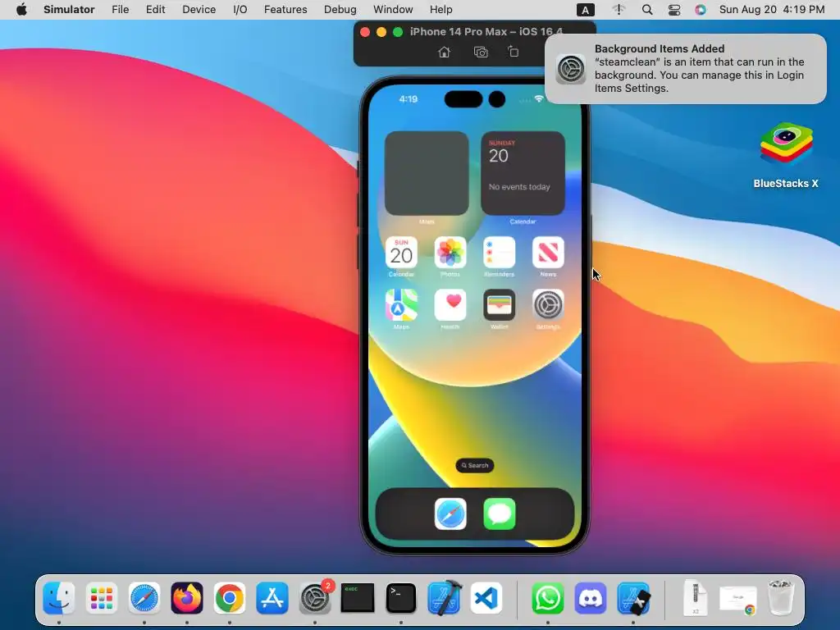Launch Messages from the iPhone dock
The height and width of the screenshot is (630, 840).
coord(500,514)
